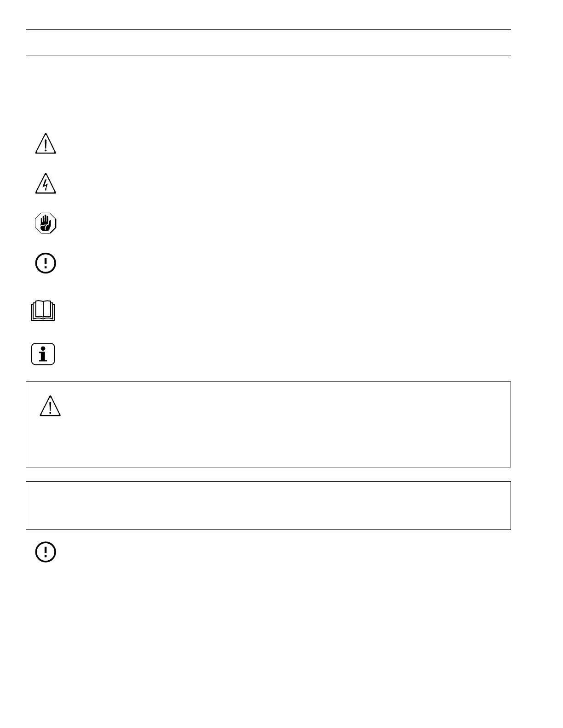Viewport: 563px width, 728px height.
Task: Click the right page of book icon
Action: click(x=48, y=309)
